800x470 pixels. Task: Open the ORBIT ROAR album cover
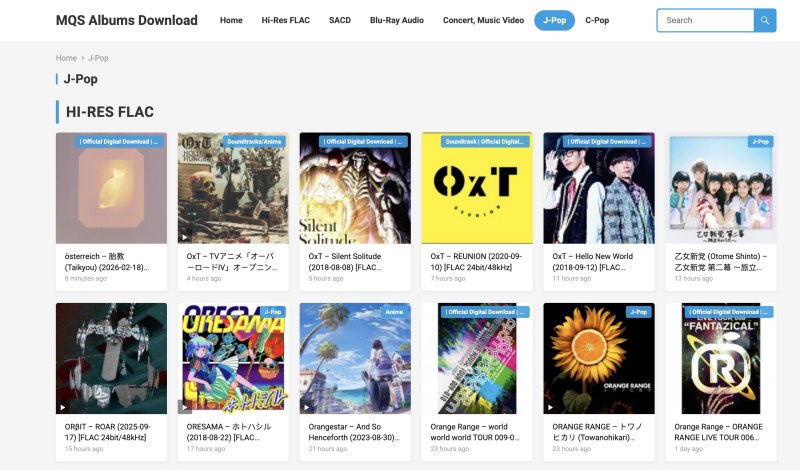click(111, 358)
